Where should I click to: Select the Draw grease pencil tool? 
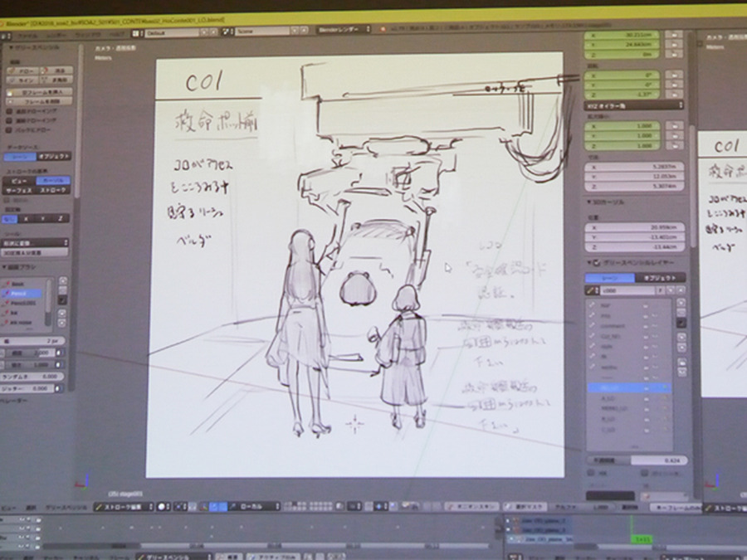[22, 69]
